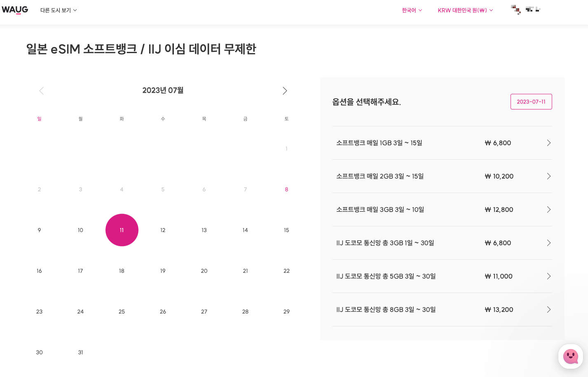
Task: Select July 20 on the calendar
Action: [204, 271]
